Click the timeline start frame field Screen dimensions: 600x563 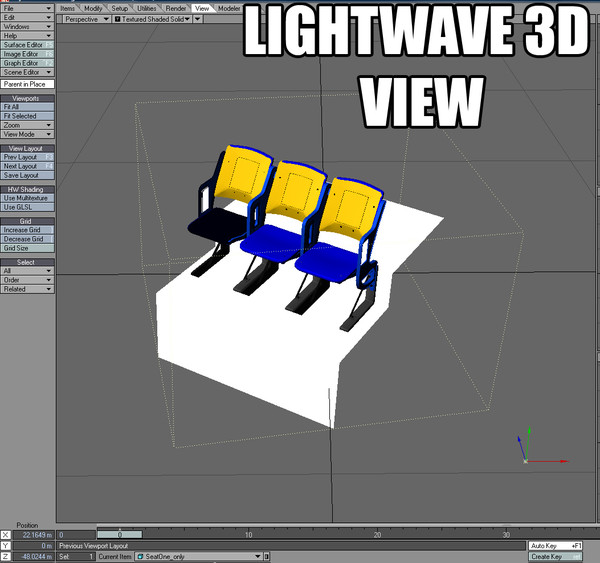(x=76, y=535)
